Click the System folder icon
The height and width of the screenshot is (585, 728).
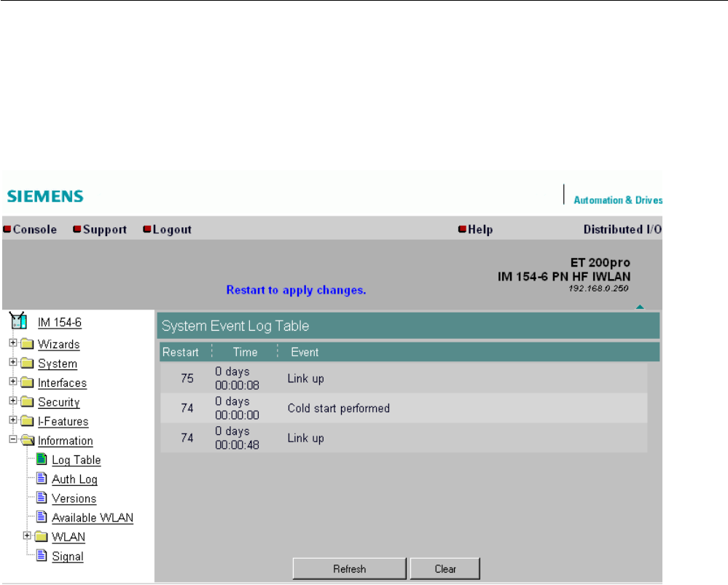28,363
